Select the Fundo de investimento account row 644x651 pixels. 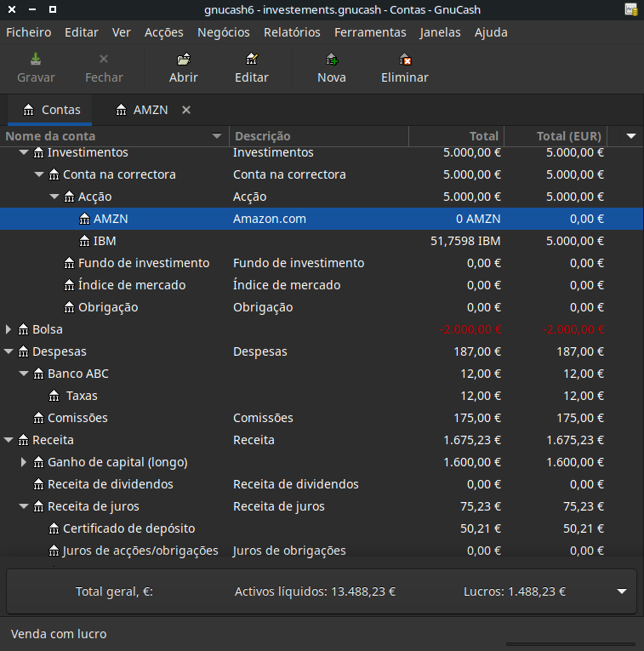(x=144, y=263)
